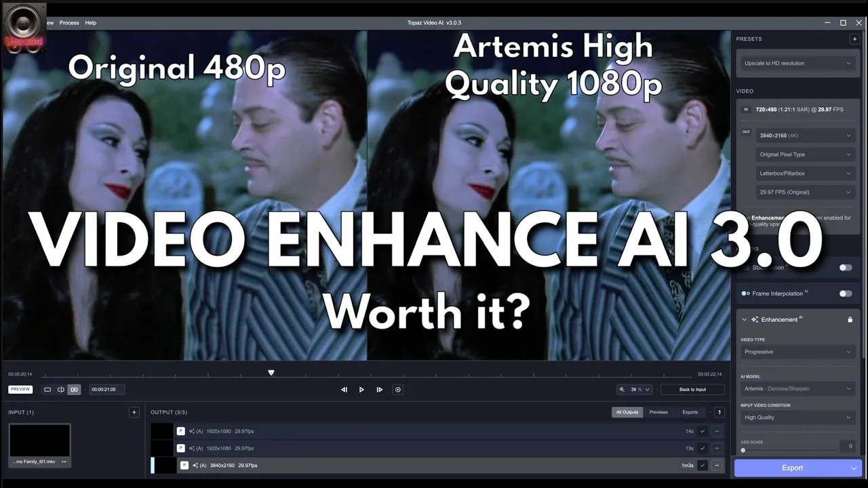Image resolution: width=868 pixels, height=488 pixels.
Task: Click the checkmark on the 14s output
Action: 703,431
